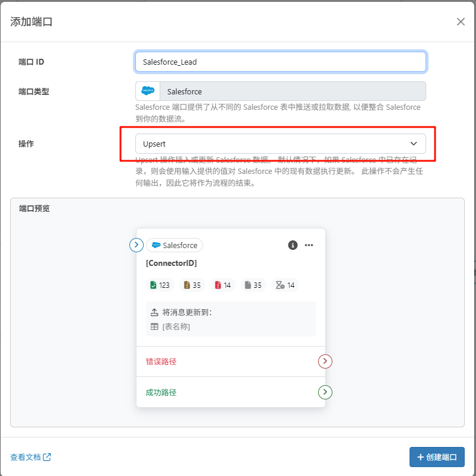The width and height of the screenshot is (476, 476).
Task: Click the Salesforce cloud logo in 端口类型
Action: tap(148, 91)
